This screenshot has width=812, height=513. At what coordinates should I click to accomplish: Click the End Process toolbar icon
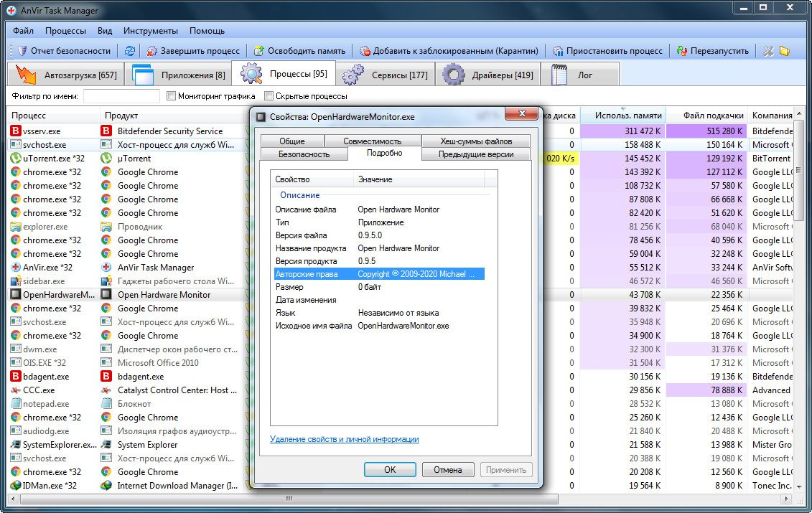point(151,51)
